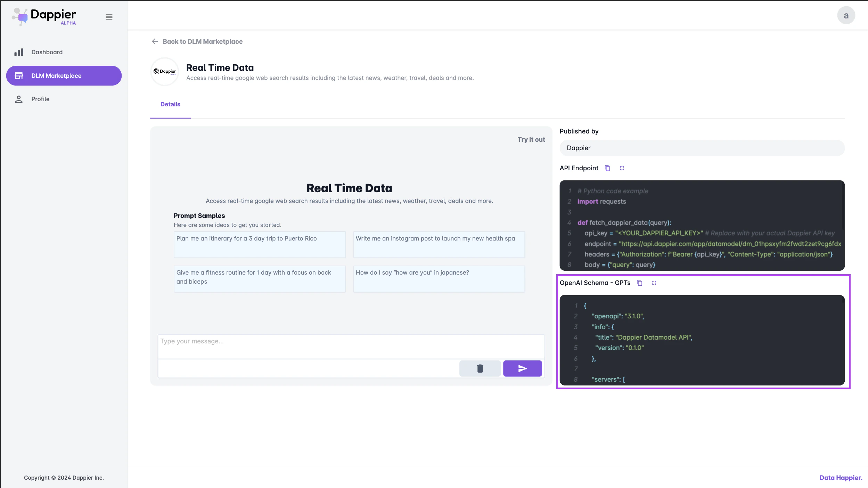Viewport: 868px width, 488px height.
Task: Expand the OpenAI Schema code fullscreen
Action: (654, 283)
